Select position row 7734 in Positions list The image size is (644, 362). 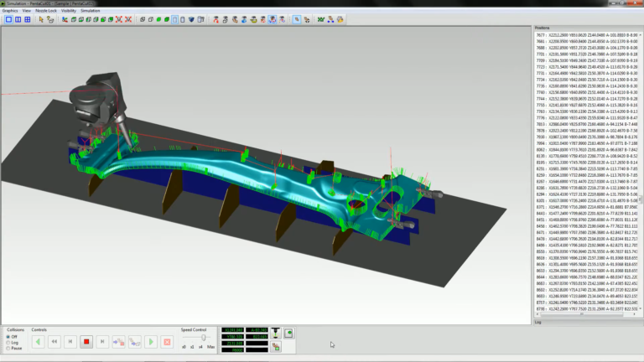tap(586, 80)
